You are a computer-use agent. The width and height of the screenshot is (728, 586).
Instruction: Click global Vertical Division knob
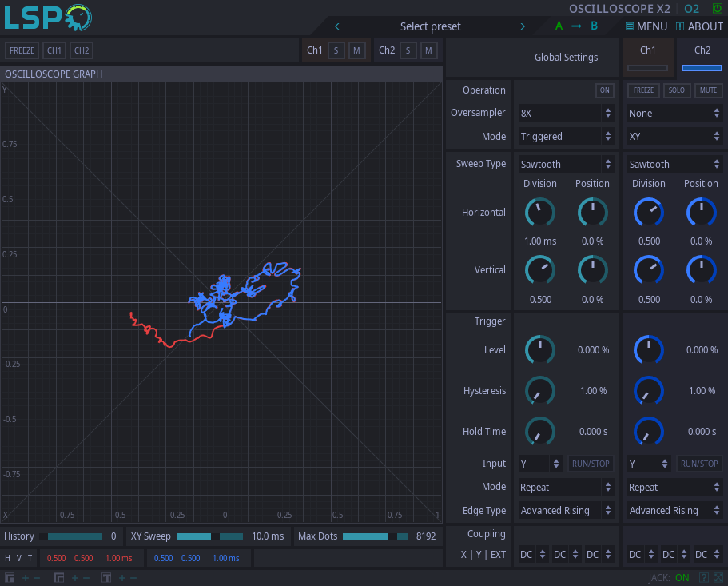pyautogui.click(x=540, y=269)
